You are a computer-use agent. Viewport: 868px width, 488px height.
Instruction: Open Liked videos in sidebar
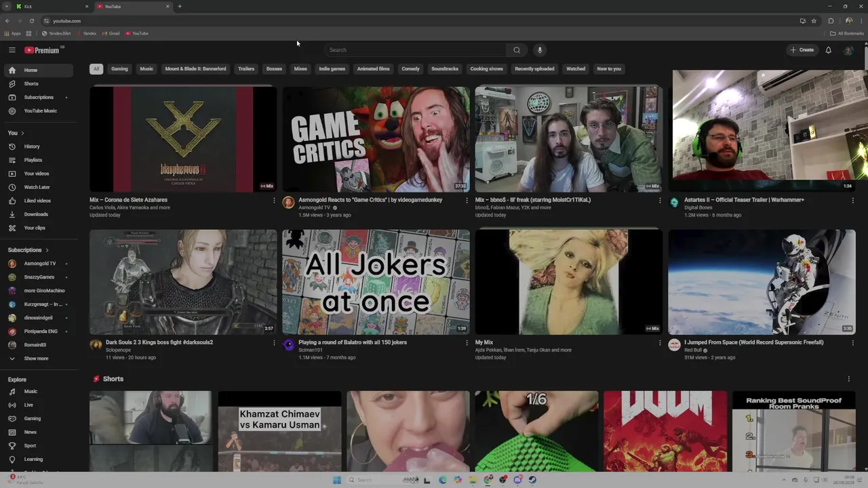[x=38, y=201]
